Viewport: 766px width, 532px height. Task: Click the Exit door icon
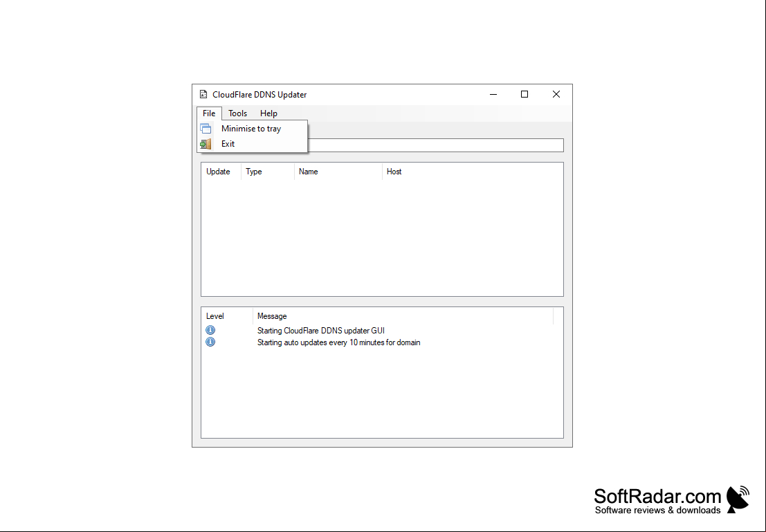pos(206,144)
